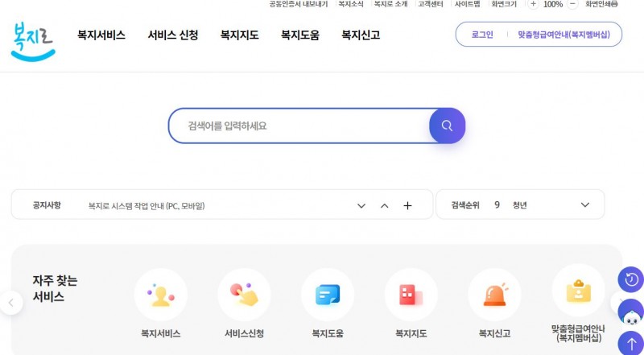The width and height of the screenshot is (644, 355).
Task: Increase screen size with plus button
Action: [533, 4]
